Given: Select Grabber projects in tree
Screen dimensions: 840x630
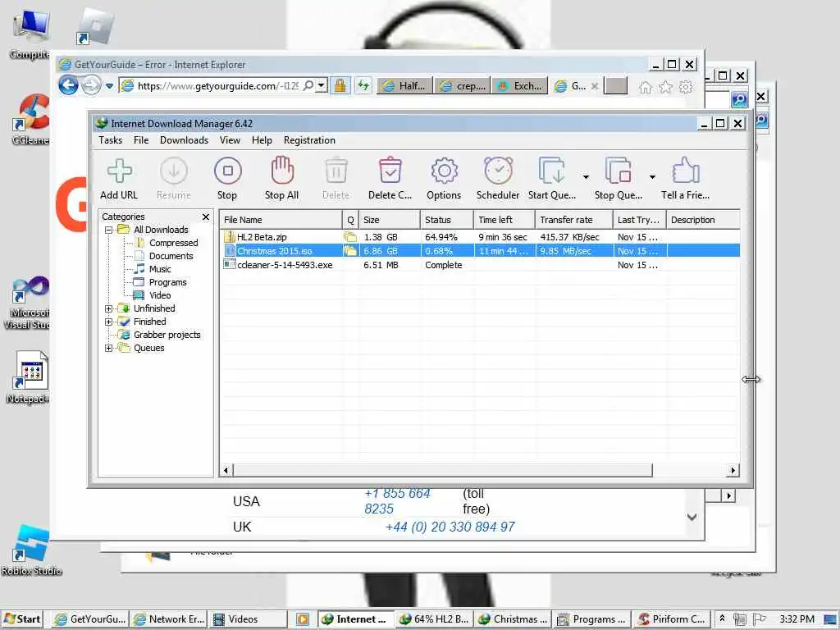Looking at the screenshot, I should tap(167, 335).
